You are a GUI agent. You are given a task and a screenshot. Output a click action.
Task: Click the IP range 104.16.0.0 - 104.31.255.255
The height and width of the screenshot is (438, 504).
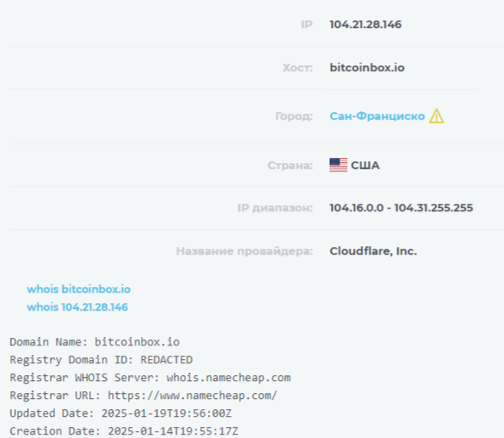(x=401, y=208)
